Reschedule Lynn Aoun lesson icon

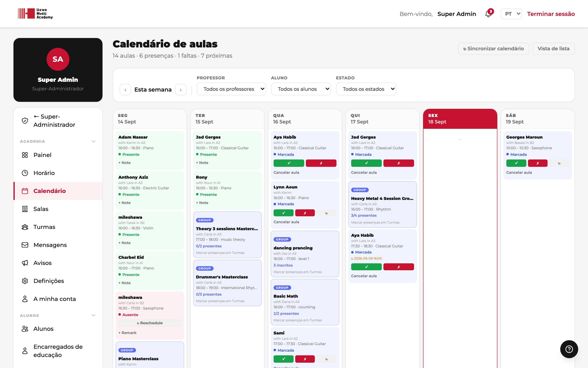point(326,213)
